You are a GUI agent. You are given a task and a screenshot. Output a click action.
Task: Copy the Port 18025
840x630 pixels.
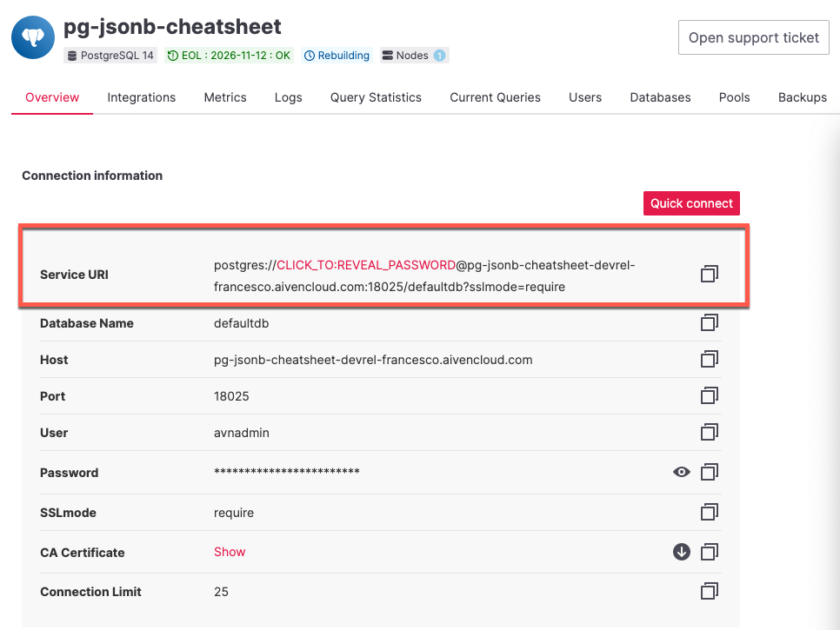coord(710,395)
